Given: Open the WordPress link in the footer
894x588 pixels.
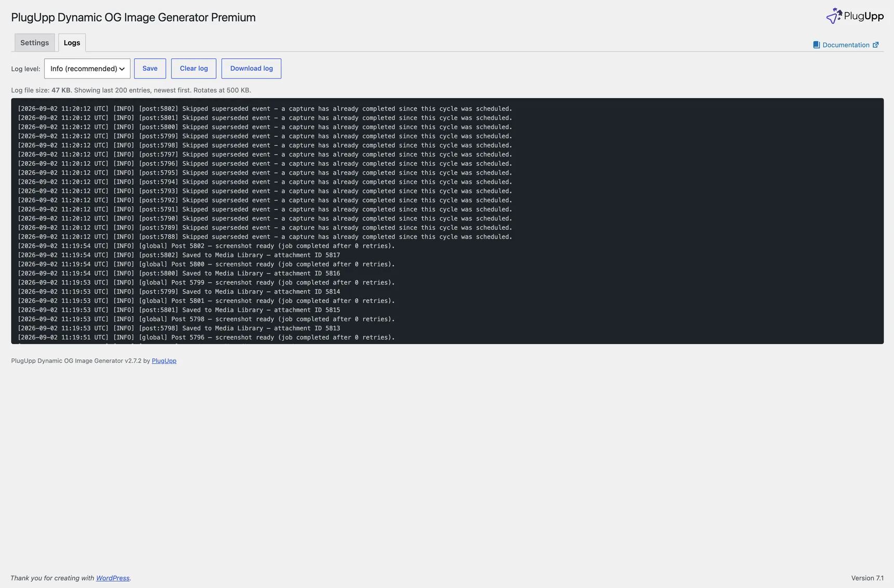Looking at the screenshot, I should coord(113,578).
